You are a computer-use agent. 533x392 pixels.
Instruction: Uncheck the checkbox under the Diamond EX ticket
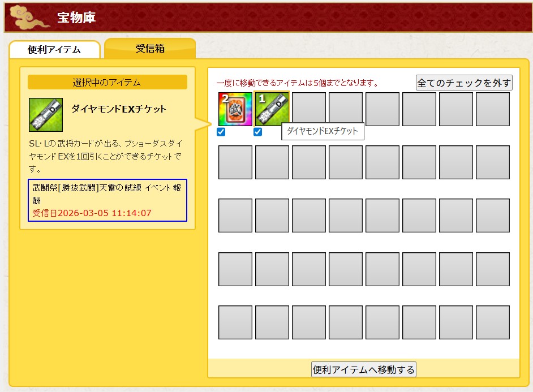tap(258, 132)
